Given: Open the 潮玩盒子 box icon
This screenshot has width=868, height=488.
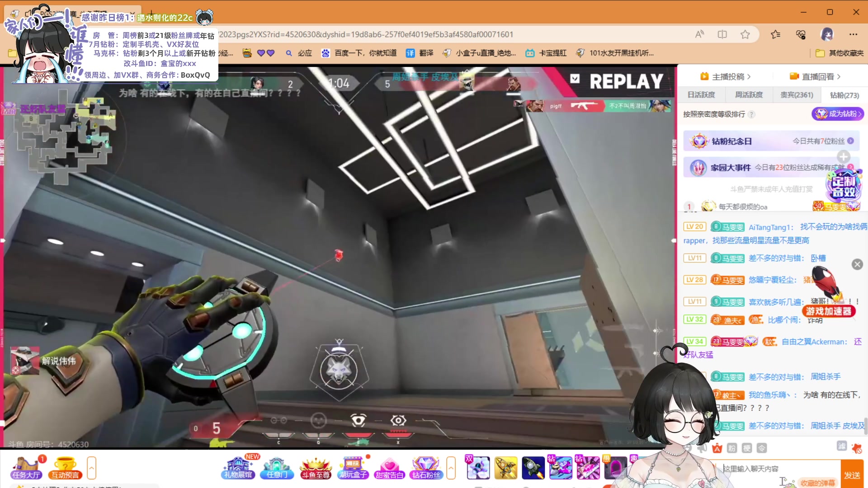Looking at the screenshot, I should [x=353, y=468].
